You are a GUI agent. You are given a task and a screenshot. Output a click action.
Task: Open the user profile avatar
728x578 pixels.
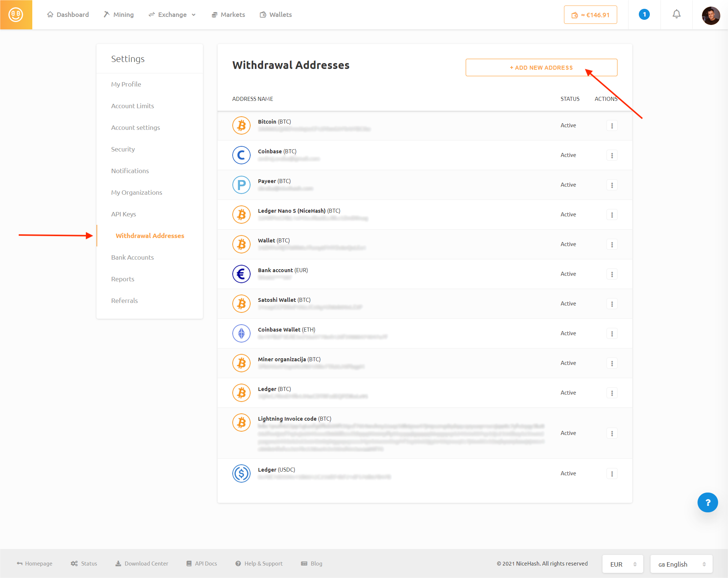[x=710, y=15]
